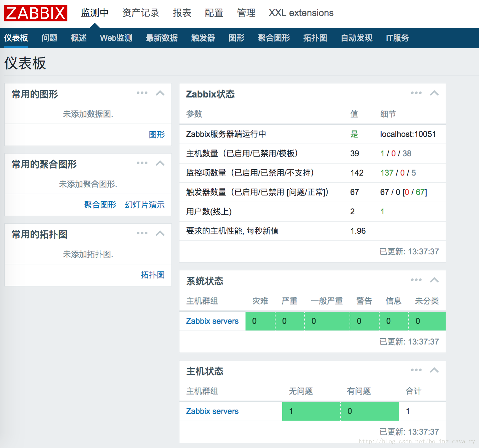Click the 仪表板 page heading
The width and height of the screenshot is (479, 448).
coord(25,63)
